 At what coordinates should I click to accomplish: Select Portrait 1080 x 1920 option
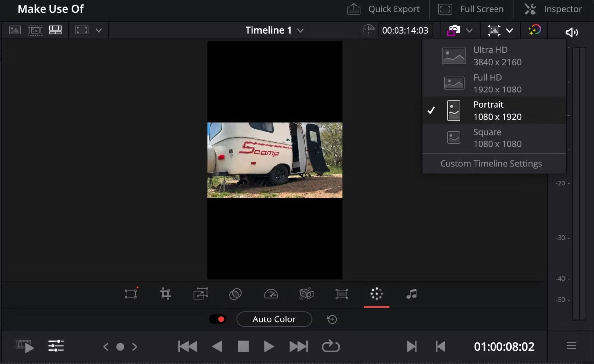494,110
